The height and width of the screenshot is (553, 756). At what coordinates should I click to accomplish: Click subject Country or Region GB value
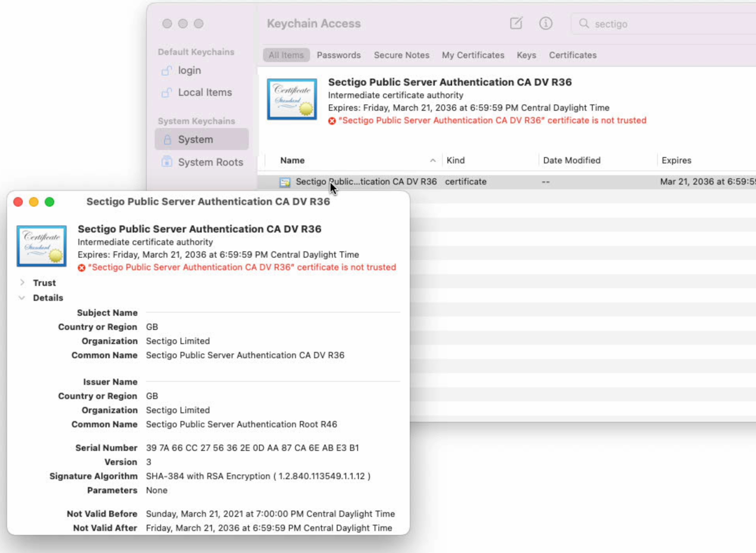152,327
